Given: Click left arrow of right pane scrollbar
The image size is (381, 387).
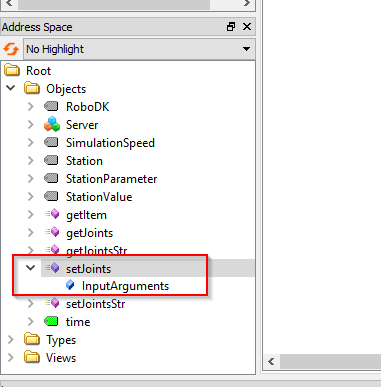Looking at the screenshot, I should tap(271, 362).
